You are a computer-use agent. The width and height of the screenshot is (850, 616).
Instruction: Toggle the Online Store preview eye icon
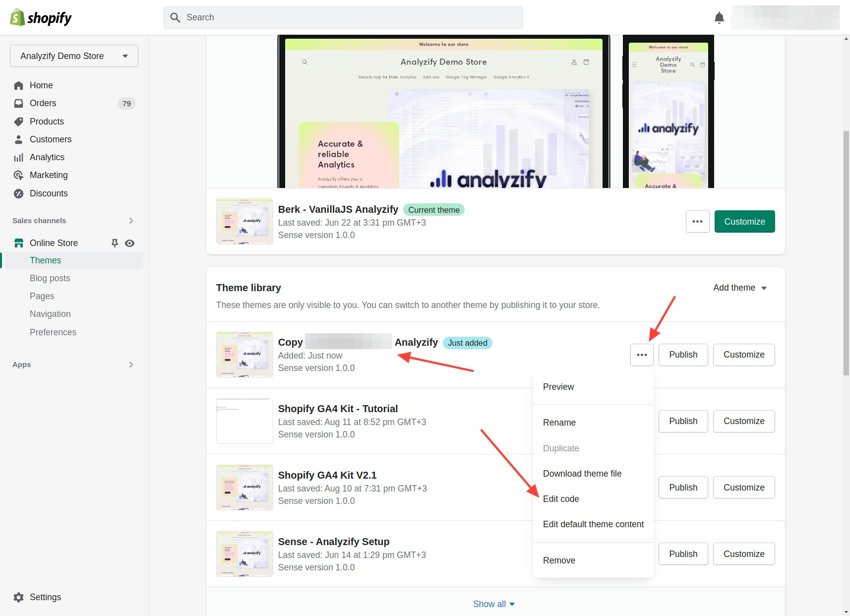(129, 243)
